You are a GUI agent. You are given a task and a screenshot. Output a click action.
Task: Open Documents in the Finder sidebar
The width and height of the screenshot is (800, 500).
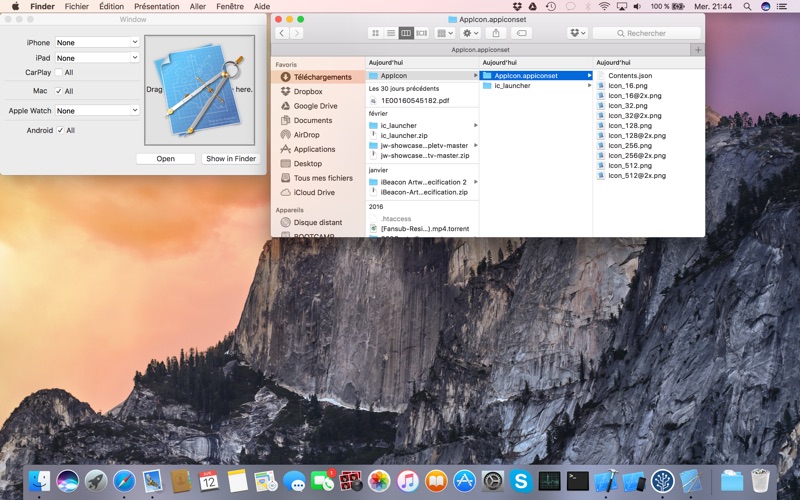coord(313,120)
